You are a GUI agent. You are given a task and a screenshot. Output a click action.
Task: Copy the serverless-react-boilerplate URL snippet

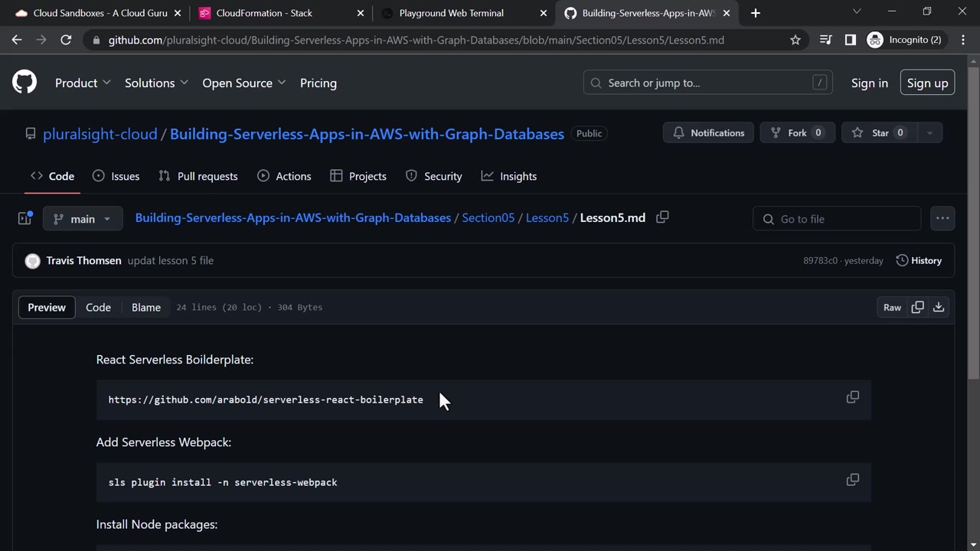(x=852, y=397)
